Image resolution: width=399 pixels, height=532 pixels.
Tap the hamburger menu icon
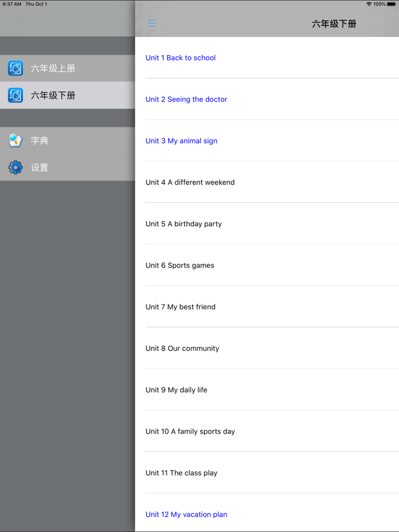pyautogui.click(x=152, y=23)
